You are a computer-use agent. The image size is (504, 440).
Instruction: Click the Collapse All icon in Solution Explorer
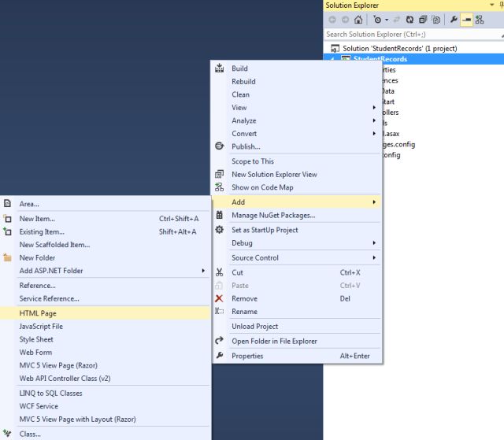coord(423,20)
